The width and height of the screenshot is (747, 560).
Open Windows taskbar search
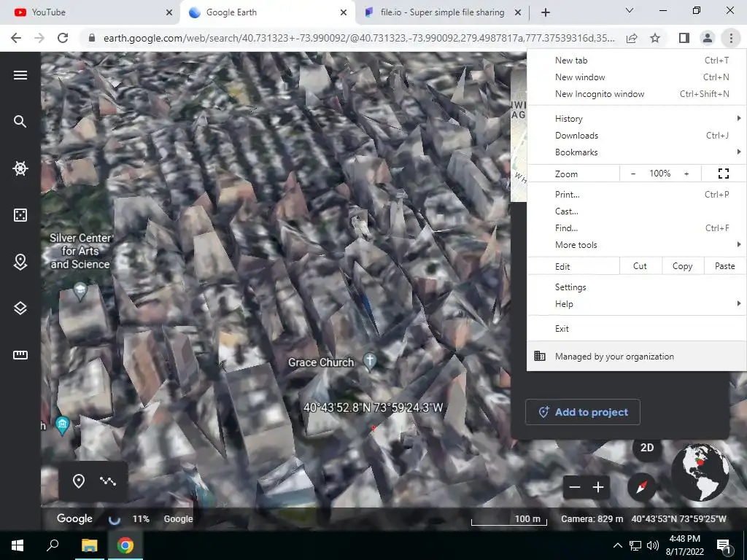[x=53, y=545]
